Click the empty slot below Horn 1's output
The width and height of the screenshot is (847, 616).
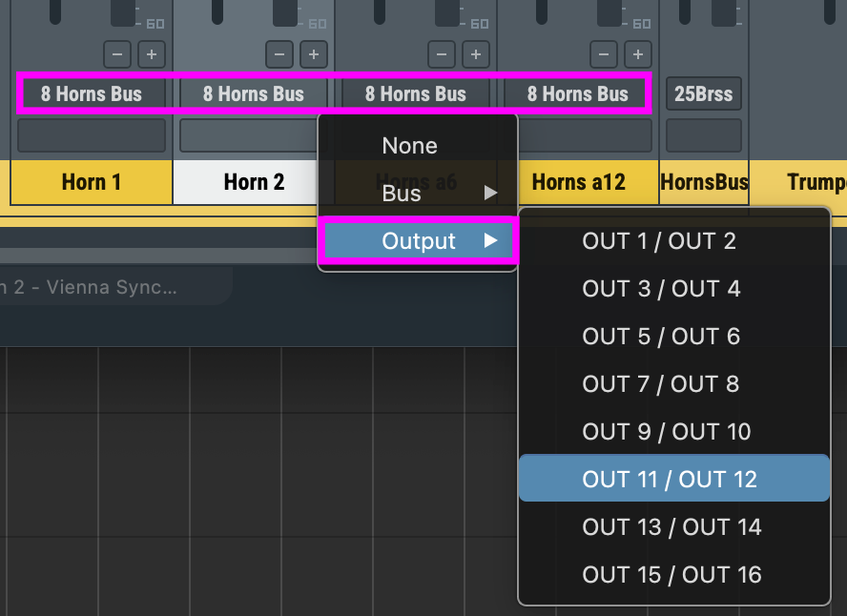92,135
